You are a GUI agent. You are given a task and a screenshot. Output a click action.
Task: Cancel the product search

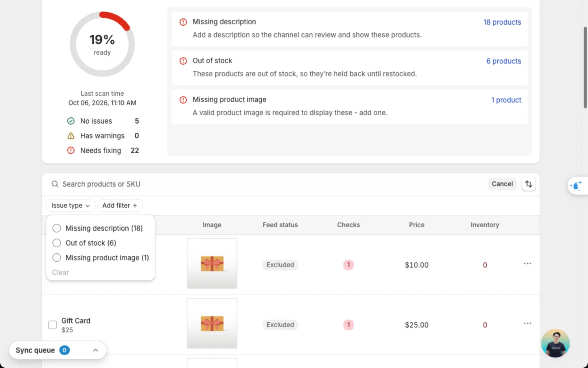[502, 184]
